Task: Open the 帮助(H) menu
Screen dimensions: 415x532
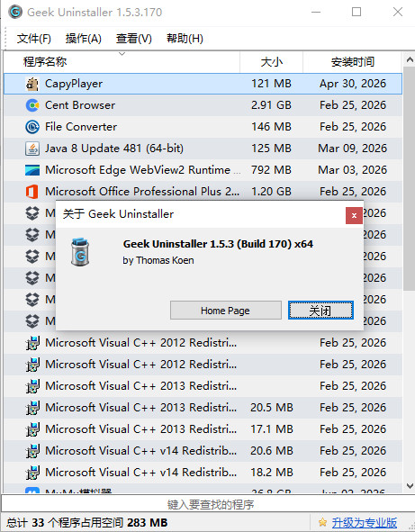Action: (185, 39)
